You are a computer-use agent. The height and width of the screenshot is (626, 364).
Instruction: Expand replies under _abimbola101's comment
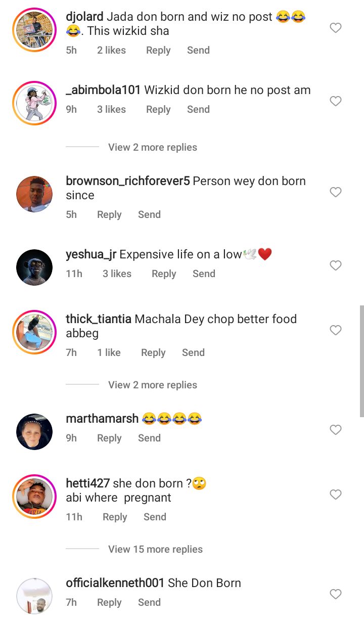tap(152, 147)
